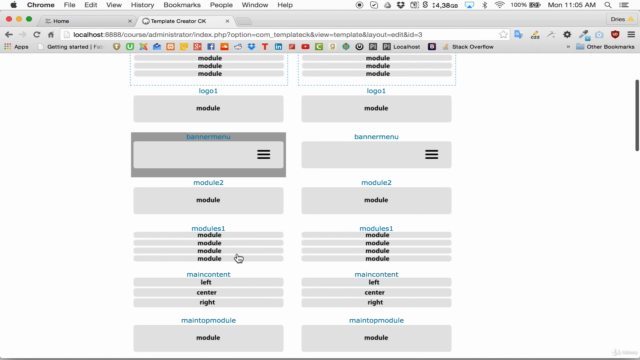Select the first column maincontent left block
640x360 pixels.
[208, 282]
